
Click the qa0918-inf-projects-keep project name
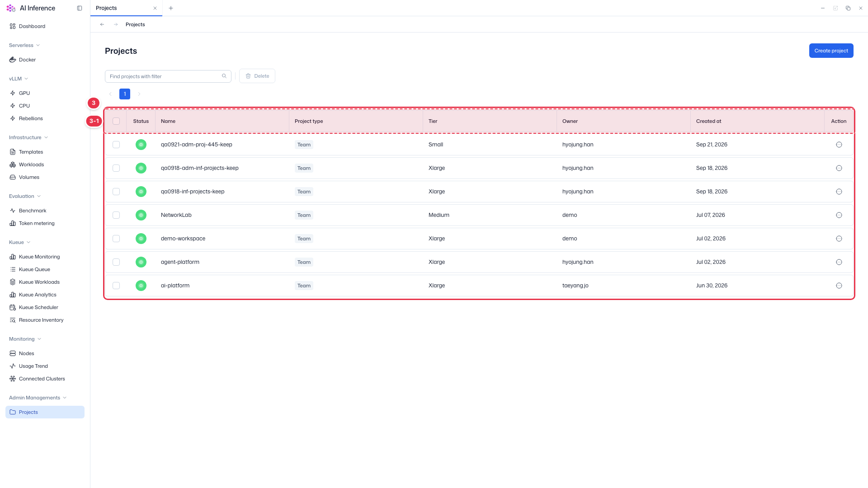coord(193,192)
